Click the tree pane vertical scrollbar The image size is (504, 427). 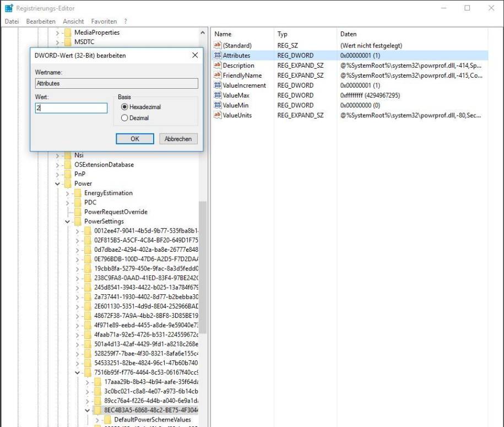(x=203, y=264)
